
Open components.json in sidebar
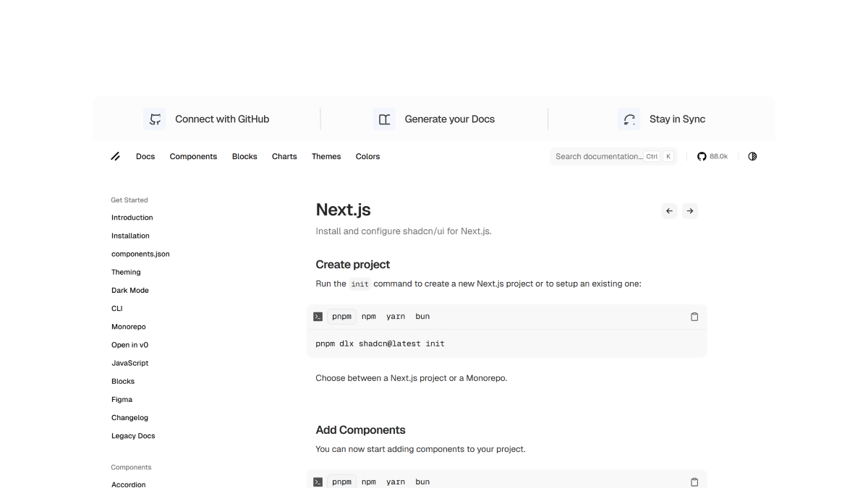140,254
